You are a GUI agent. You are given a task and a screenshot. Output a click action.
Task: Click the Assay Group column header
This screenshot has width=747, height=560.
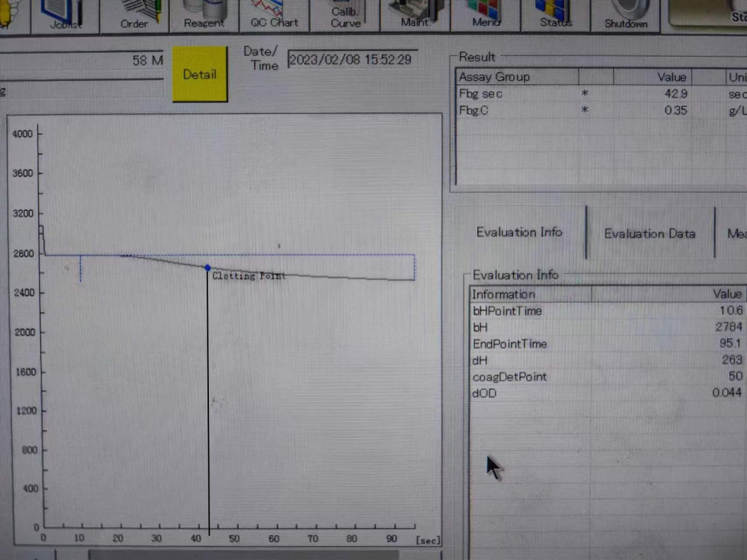point(515,77)
